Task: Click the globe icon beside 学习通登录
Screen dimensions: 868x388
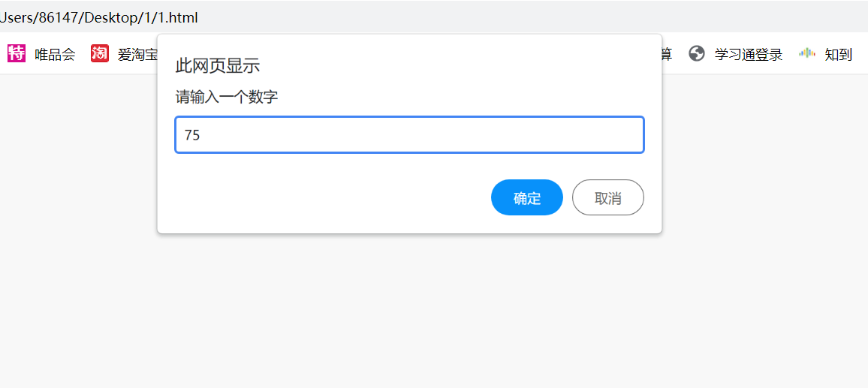Action: 697,53
